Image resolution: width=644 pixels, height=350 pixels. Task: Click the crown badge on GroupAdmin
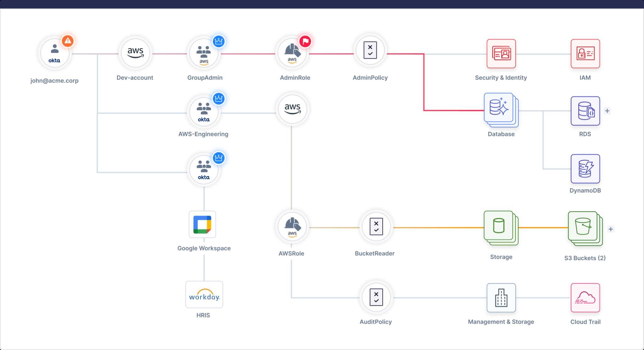[219, 41]
